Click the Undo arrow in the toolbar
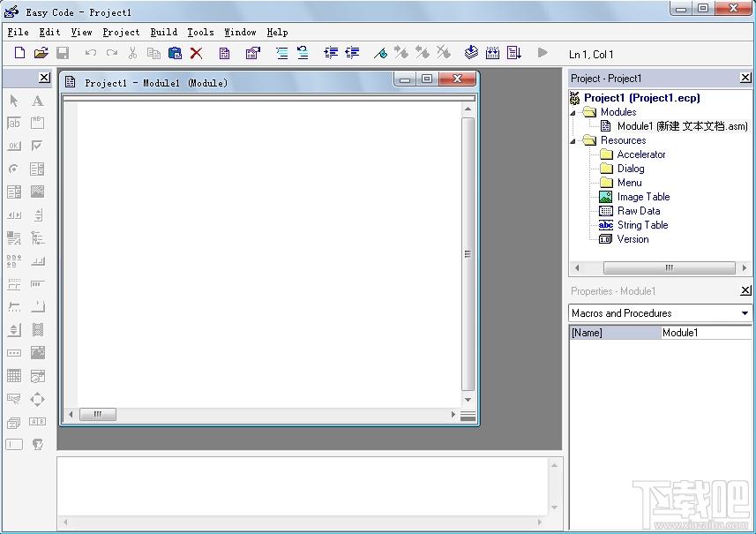 point(90,53)
